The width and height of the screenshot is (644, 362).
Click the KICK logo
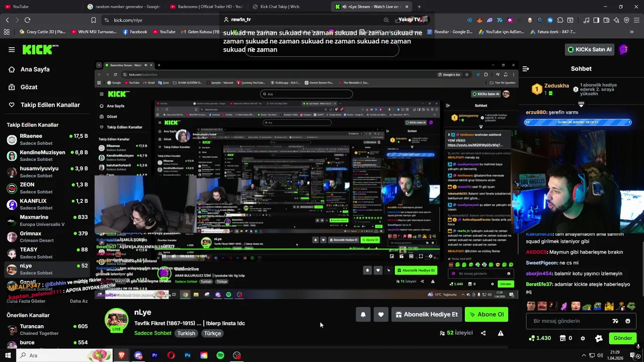point(40,49)
